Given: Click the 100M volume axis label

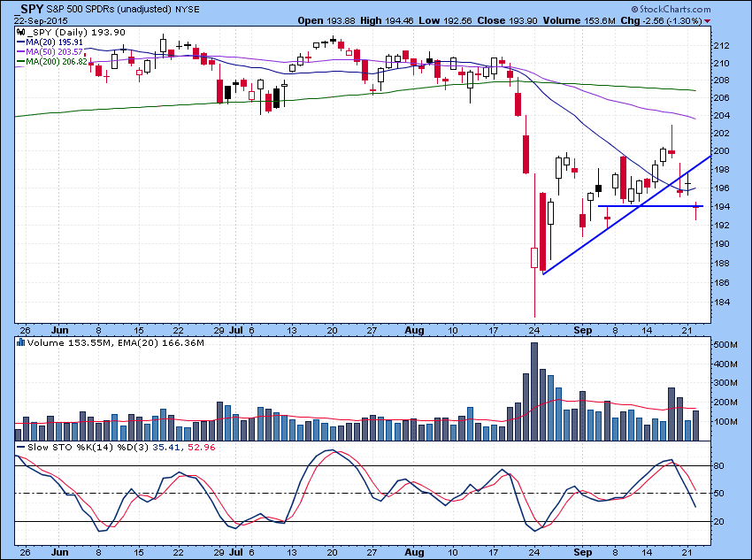Looking at the screenshot, I should pos(726,422).
